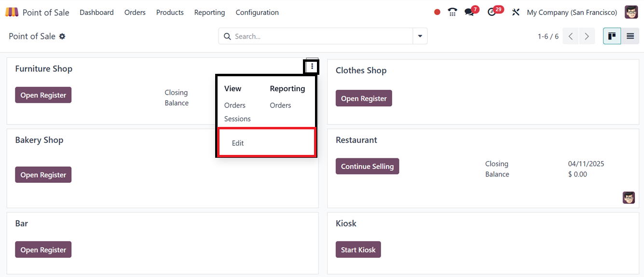This screenshot has height=277, width=644.
Task: Click the red recording indicator dot
Action: pos(437,13)
